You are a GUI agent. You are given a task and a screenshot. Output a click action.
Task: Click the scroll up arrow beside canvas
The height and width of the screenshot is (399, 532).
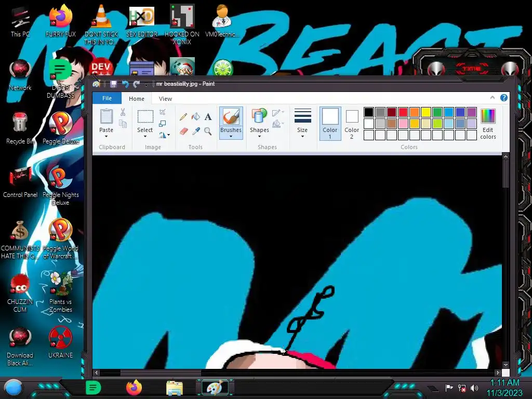(x=506, y=156)
